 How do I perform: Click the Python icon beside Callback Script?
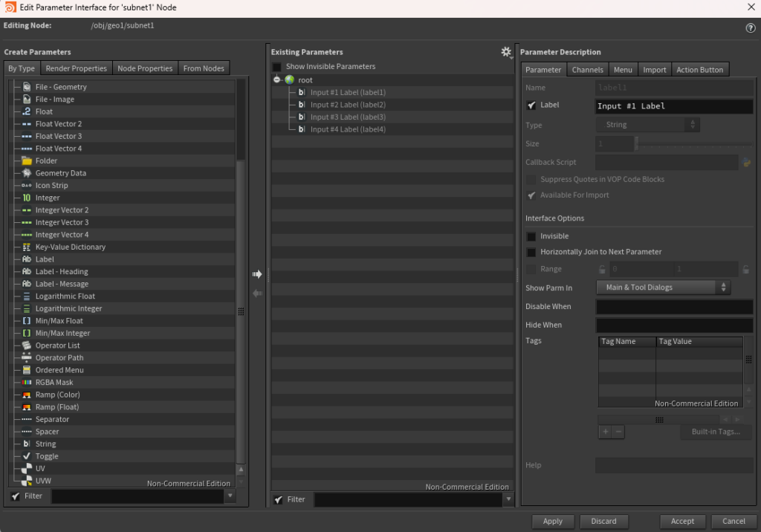(x=747, y=162)
